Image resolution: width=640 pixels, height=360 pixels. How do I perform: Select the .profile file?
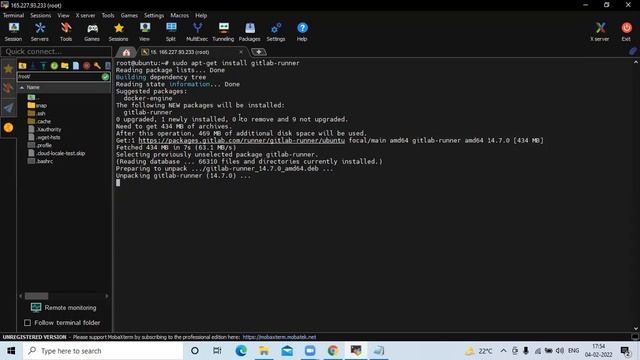[40, 145]
